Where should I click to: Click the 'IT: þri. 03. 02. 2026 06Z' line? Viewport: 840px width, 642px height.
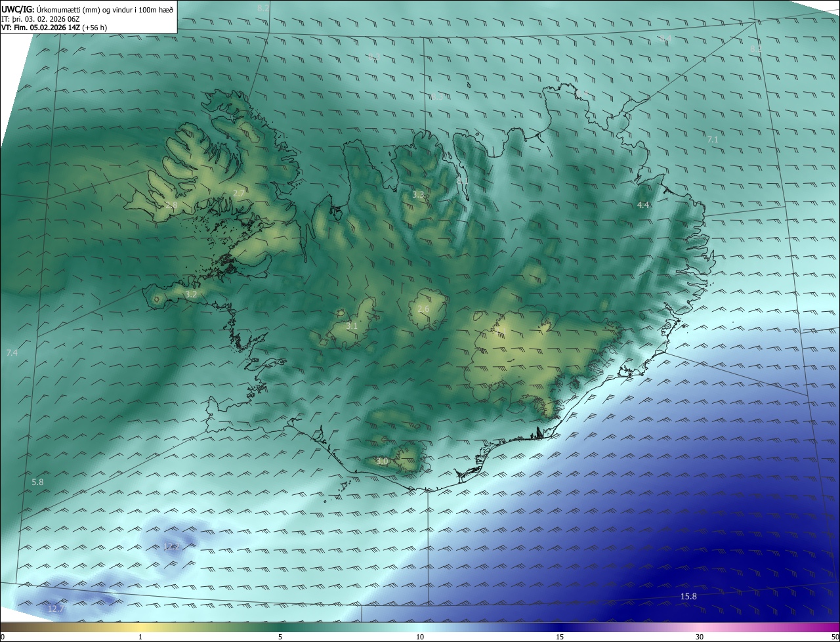(x=41, y=19)
